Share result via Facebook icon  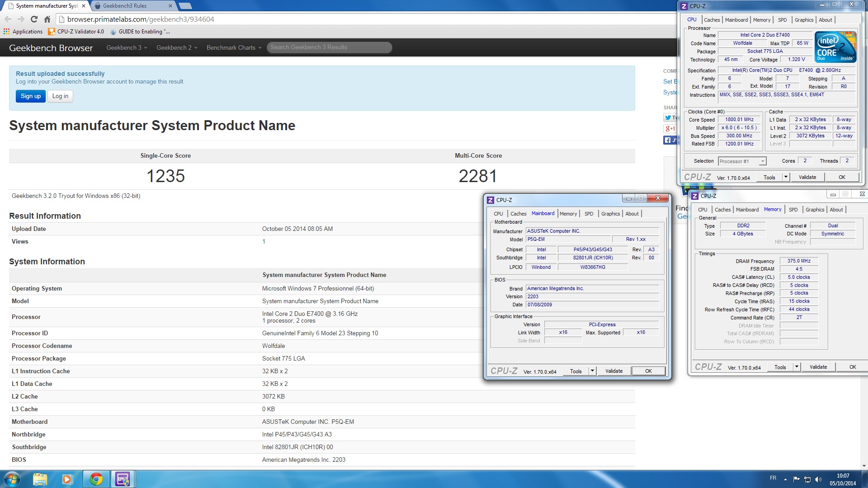670,140
